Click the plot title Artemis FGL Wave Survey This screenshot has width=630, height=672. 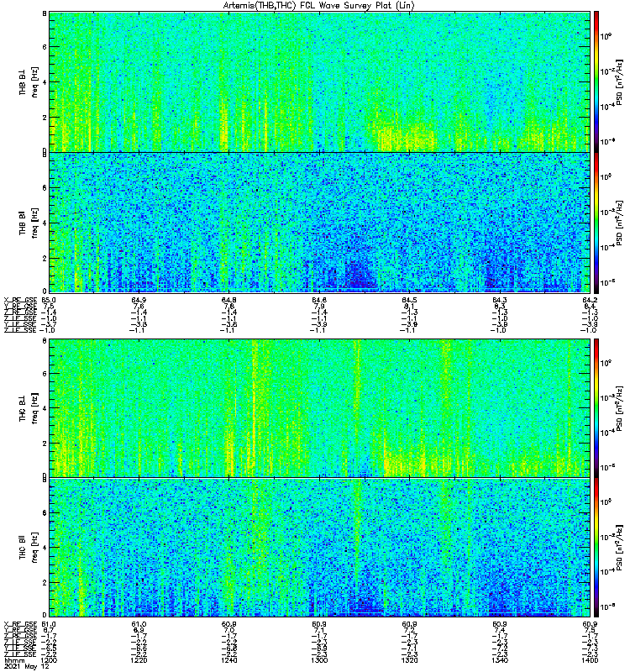(319, 6)
